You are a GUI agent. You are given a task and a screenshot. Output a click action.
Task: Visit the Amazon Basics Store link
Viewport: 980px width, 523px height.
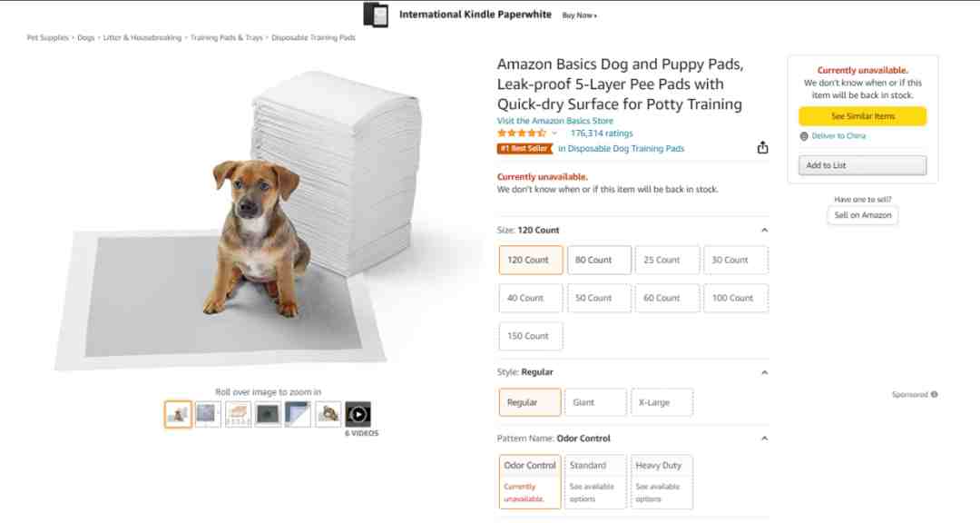[x=555, y=121]
